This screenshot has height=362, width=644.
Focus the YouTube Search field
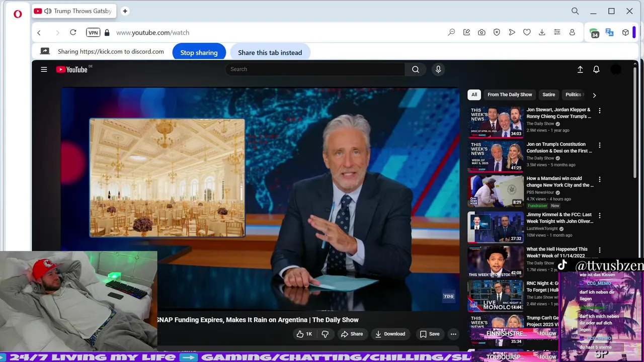click(315, 69)
